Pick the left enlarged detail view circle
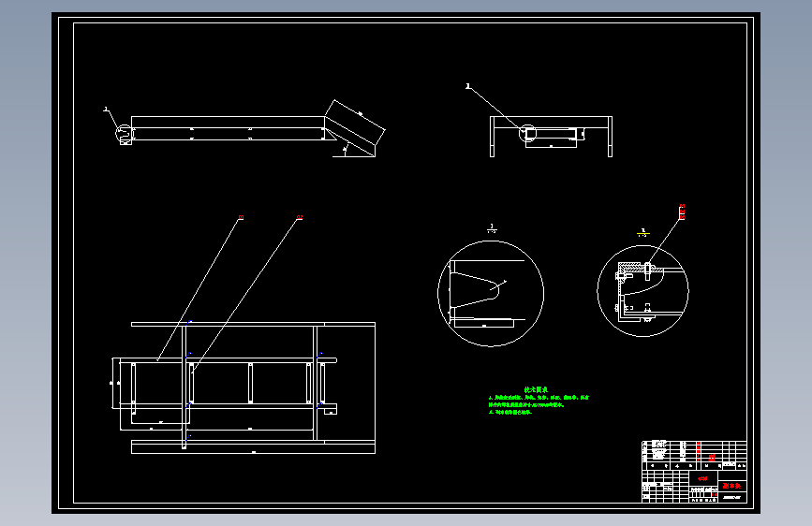 (491, 294)
